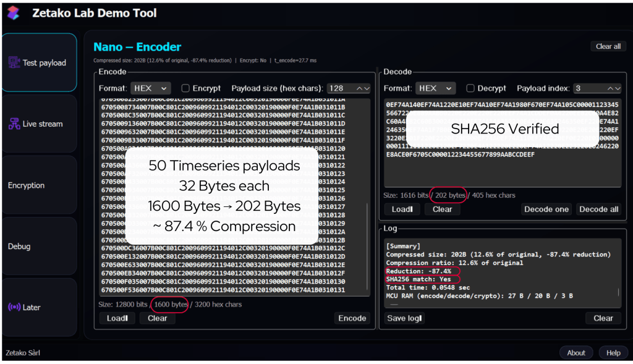633x364 pixels.
Task: Change the Payload index value
Action: tap(596, 88)
